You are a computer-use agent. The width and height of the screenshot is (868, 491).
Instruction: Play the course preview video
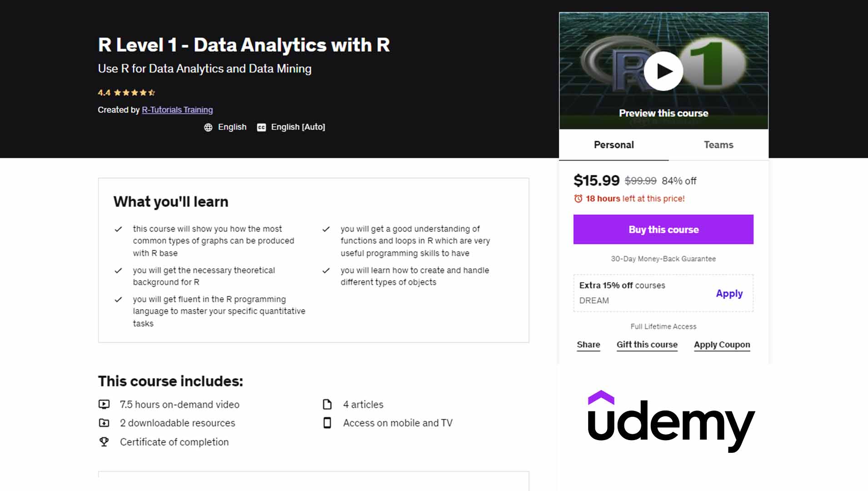[663, 70]
